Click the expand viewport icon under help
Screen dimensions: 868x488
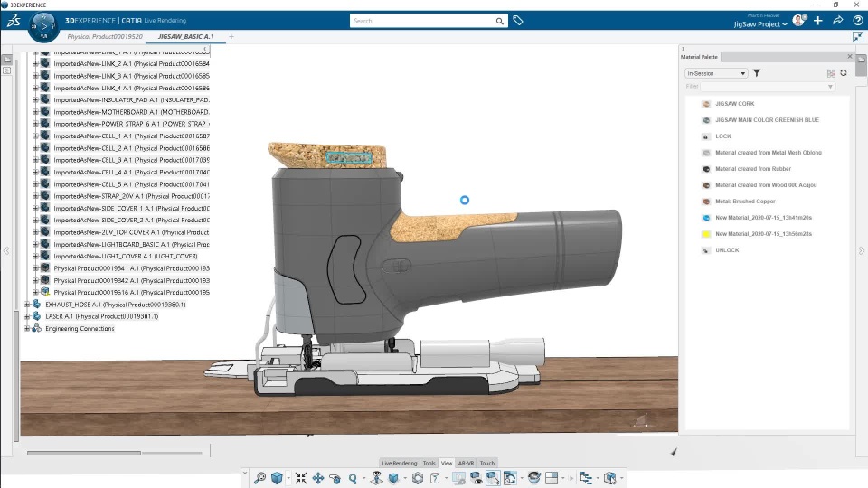coord(857,37)
